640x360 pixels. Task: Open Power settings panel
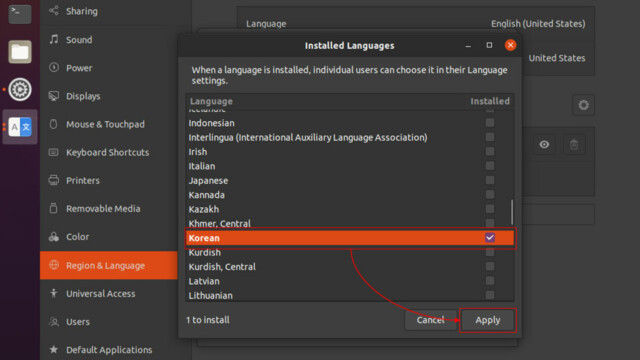[x=109, y=68]
